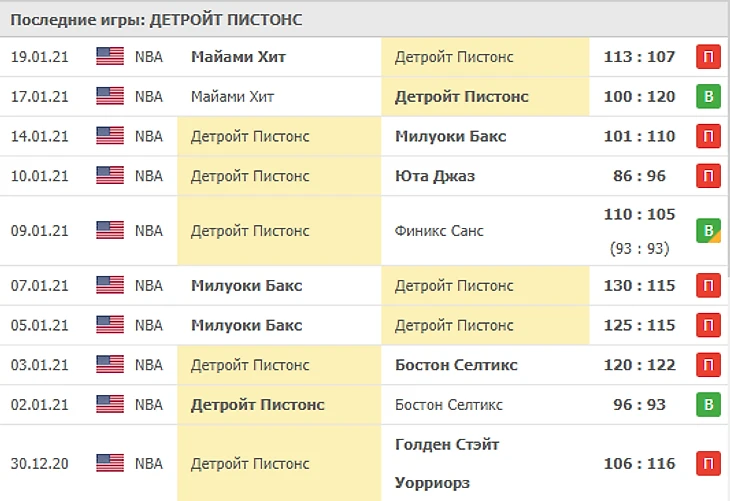
Task: Click the win badge for the 09.01.21 Phoenix game
Action: (708, 230)
